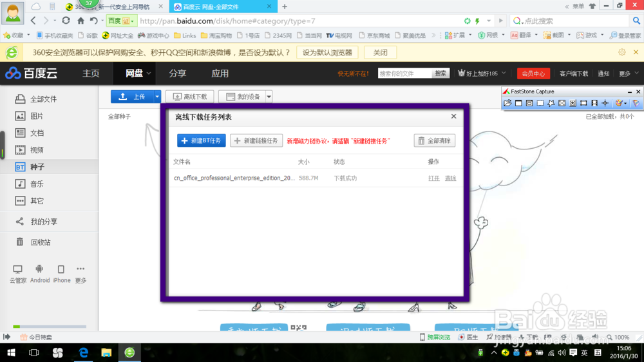Expand the 我的设备 dropdown arrow

(269, 97)
